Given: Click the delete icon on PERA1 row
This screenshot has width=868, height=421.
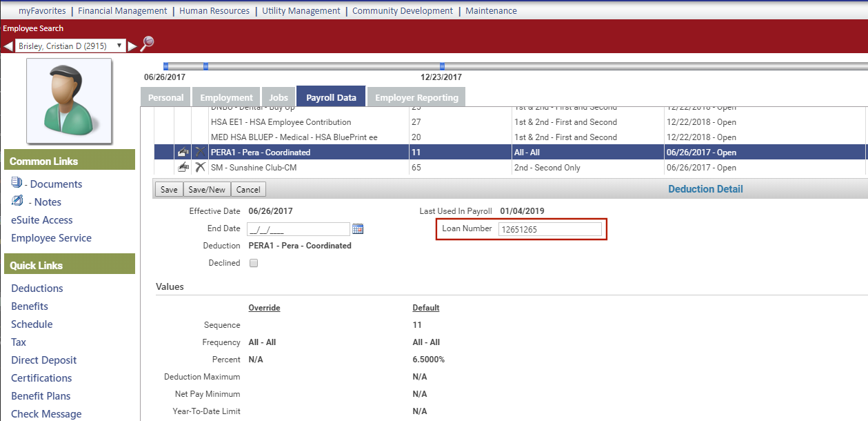Looking at the screenshot, I should pyautogui.click(x=200, y=152).
